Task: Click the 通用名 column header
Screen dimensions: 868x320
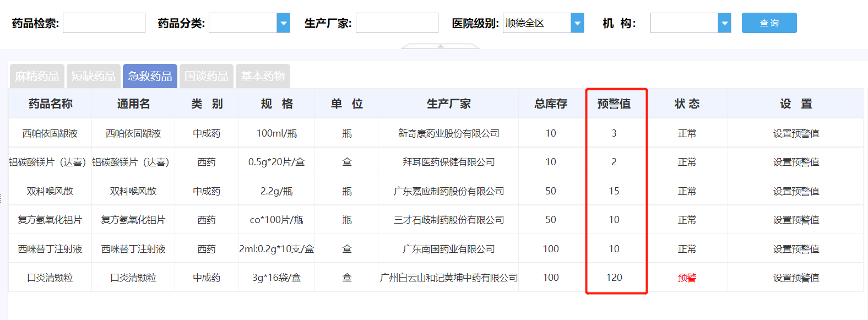Action: point(133,104)
